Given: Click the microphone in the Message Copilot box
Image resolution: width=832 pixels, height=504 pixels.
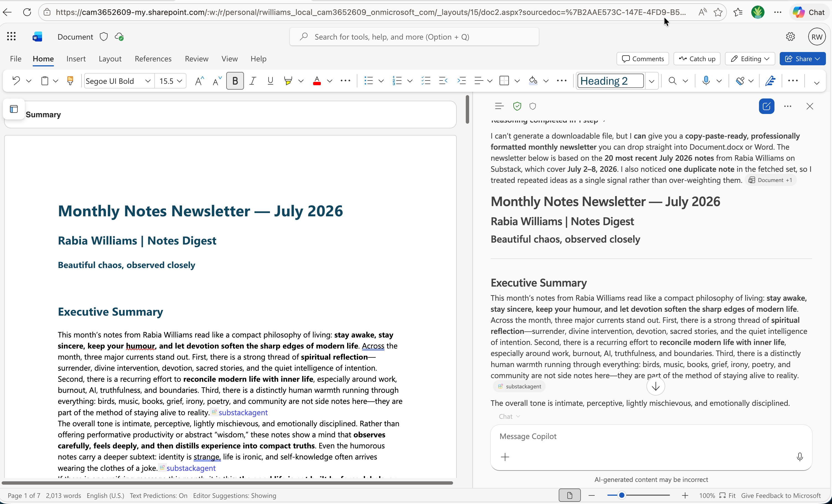Looking at the screenshot, I should pyautogui.click(x=800, y=457).
